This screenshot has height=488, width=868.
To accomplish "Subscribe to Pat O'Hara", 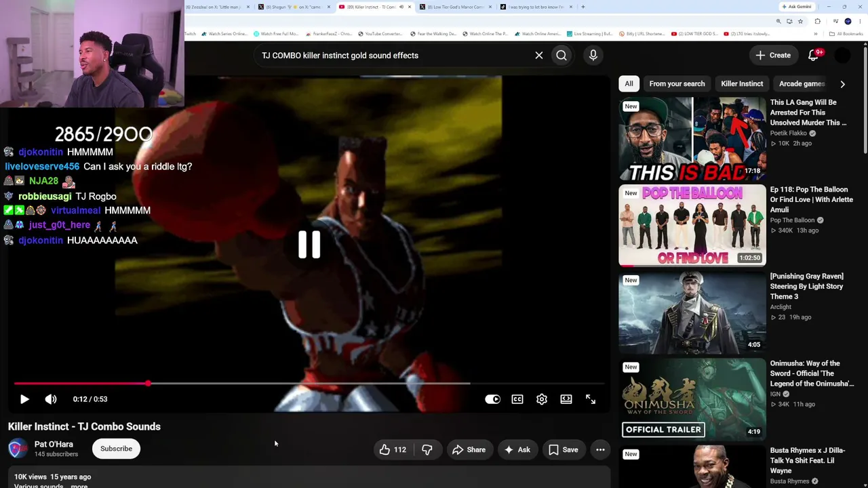I will [x=116, y=449].
